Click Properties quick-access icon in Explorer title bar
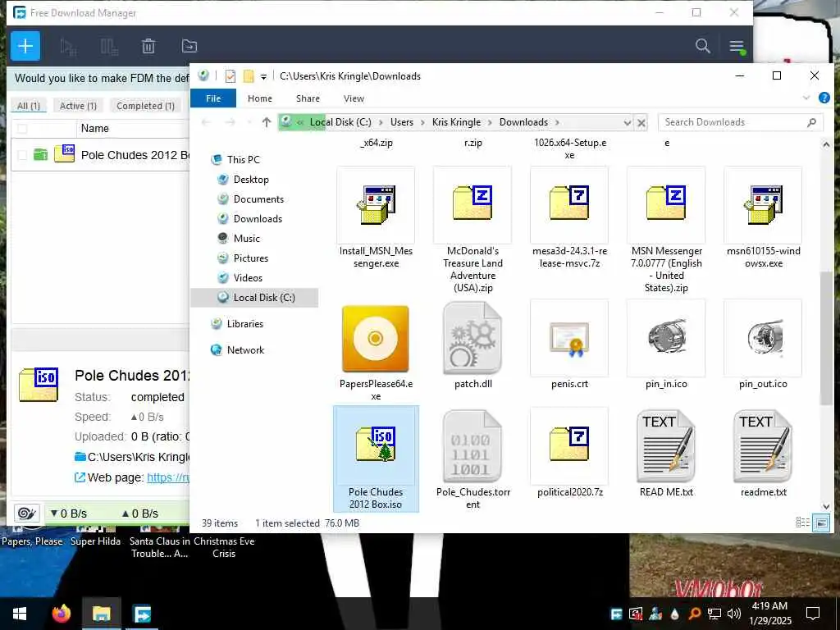The height and width of the screenshot is (630, 840). click(x=231, y=76)
